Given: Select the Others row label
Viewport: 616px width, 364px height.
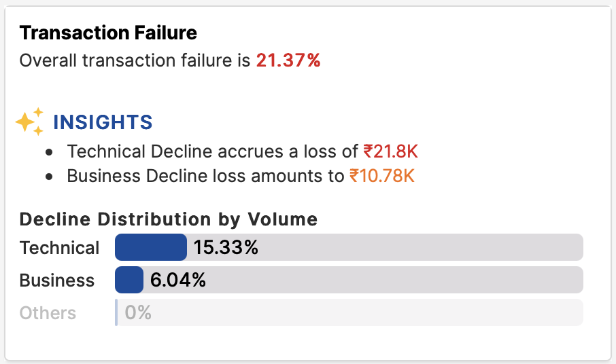Looking at the screenshot, I should [x=48, y=312].
